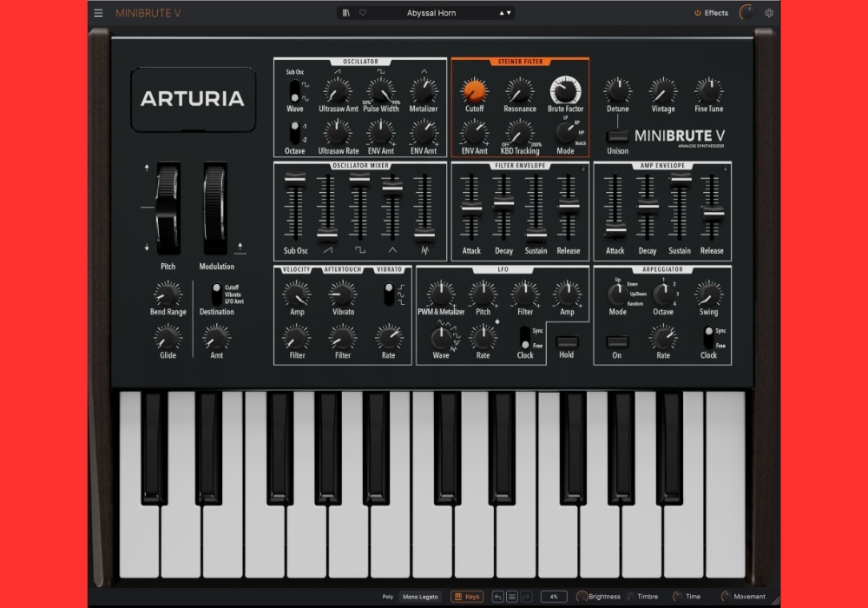The image size is (868, 608).
Task: Click the Aftertouch Vibrato knob
Action: [x=343, y=294]
